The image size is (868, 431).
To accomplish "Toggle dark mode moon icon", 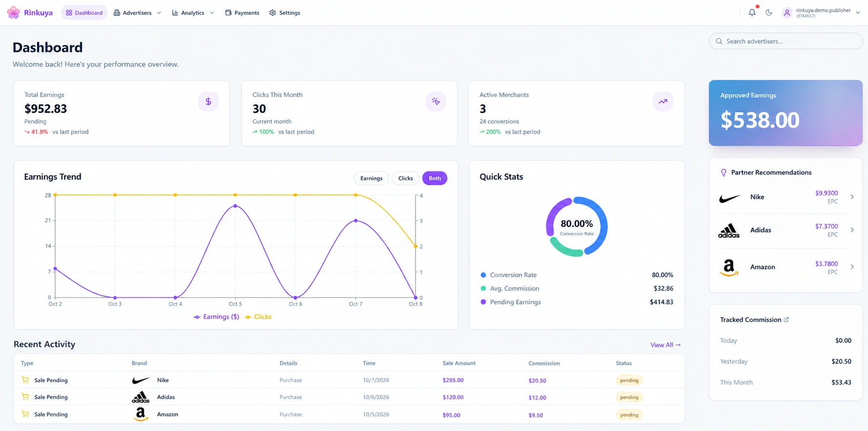I will pyautogui.click(x=769, y=13).
